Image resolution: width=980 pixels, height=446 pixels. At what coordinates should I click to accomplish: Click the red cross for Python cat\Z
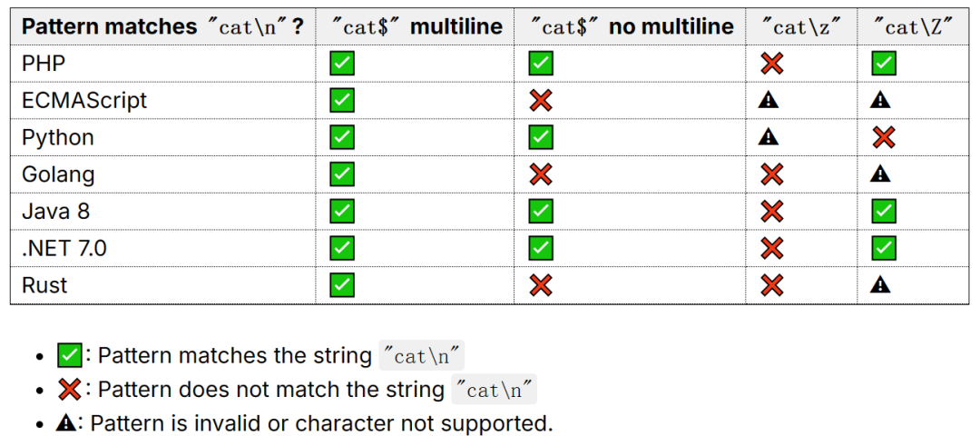coord(884,137)
